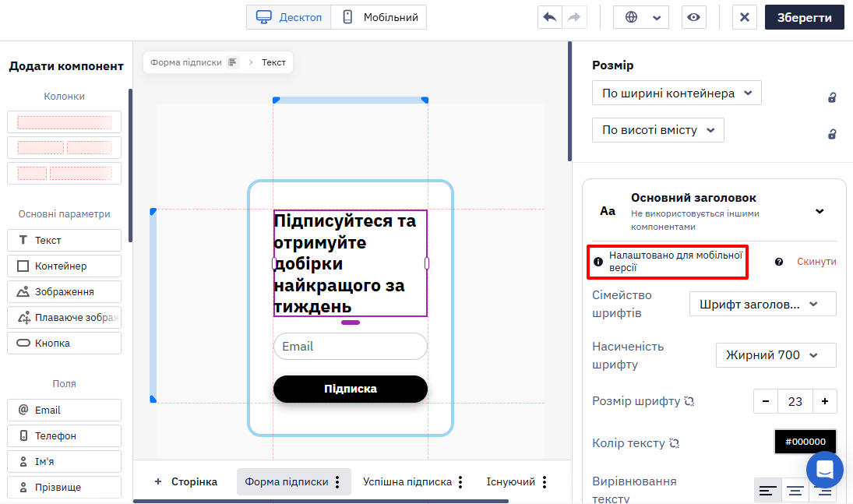Add a Кнопка component
This screenshot has height=504, width=853.
coord(64,343)
